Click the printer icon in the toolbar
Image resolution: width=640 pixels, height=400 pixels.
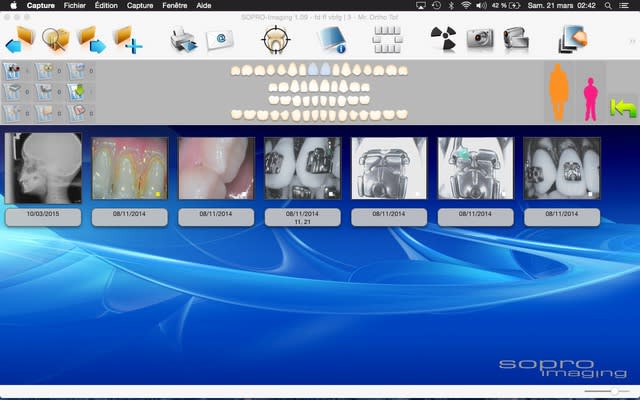tap(181, 39)
